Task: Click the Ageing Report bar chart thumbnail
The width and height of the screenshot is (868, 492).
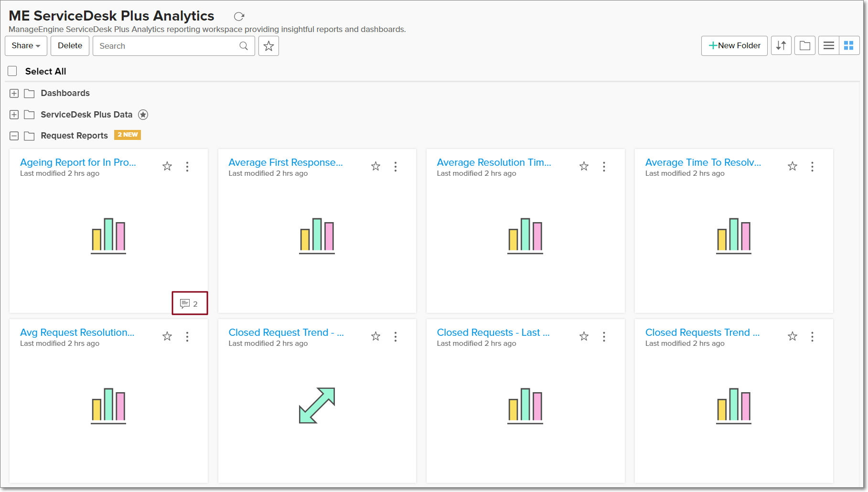Action: (x=108, y=235)
